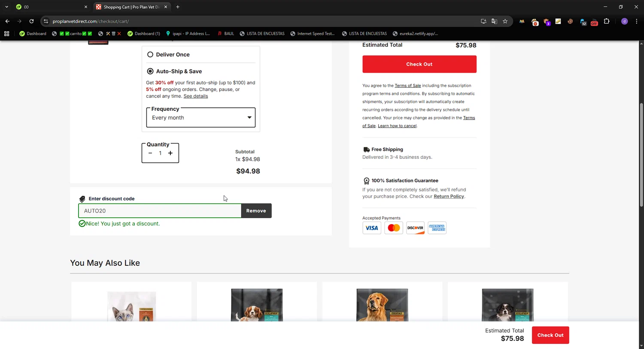
Task: Close the Shopping Cart tab
Action: pyautogui.click(x=166, y=7)
